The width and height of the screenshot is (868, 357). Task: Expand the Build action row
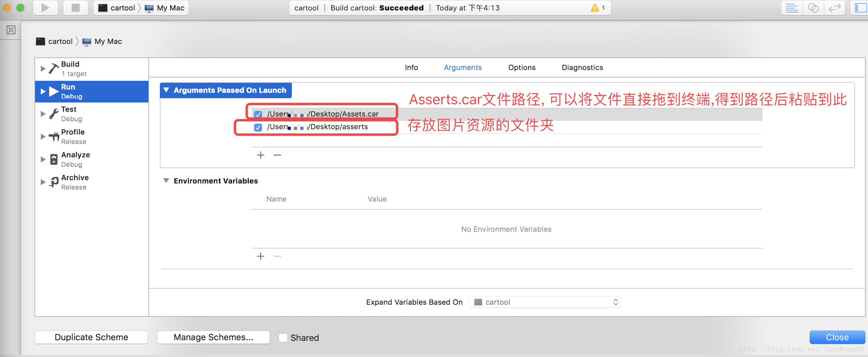(x=43, y=69)
